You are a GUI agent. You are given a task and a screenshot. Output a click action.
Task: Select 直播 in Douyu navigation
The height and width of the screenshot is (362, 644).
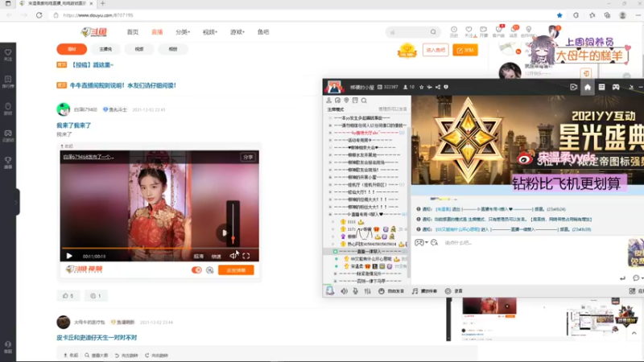coord(157,32)
